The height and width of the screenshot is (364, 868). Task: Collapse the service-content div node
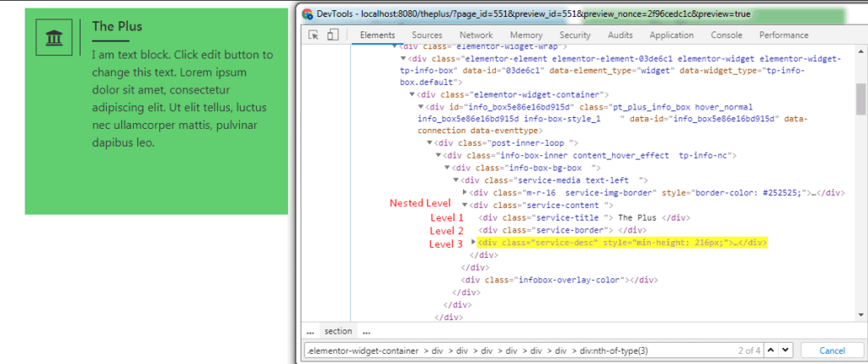pos(465,204)
